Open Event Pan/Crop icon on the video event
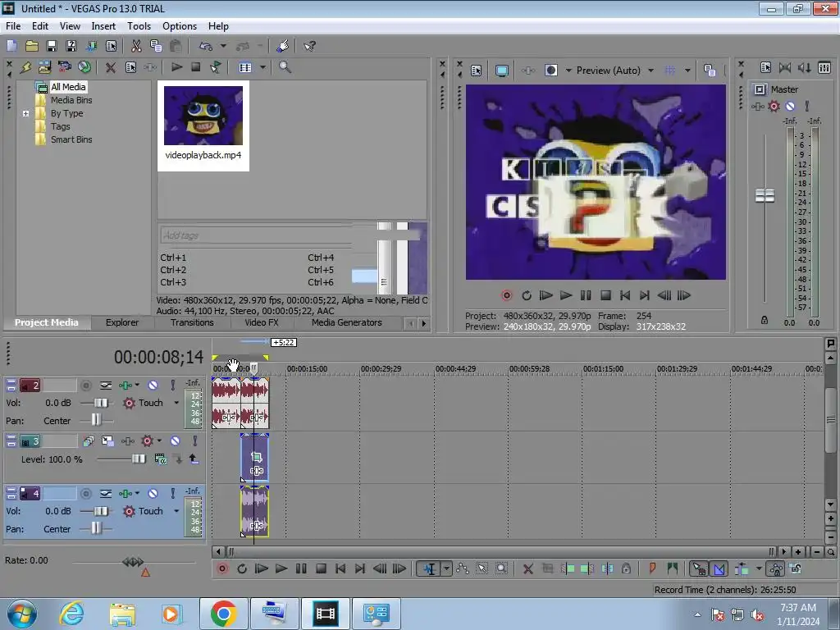Screen dimensions: 840x630 coord(256,457)
